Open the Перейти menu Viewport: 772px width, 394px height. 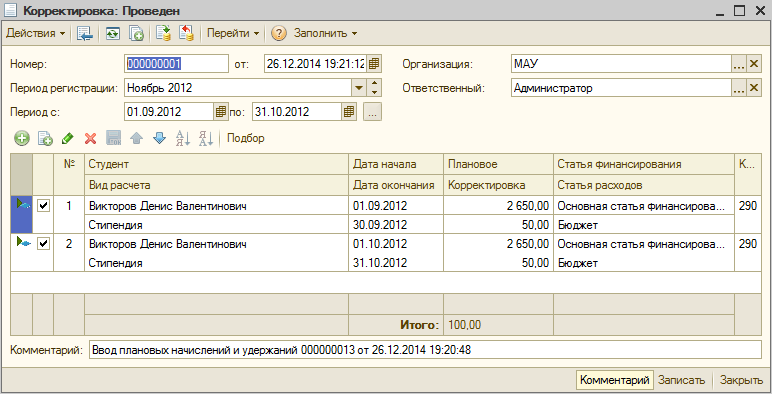[x=232, y=33]
